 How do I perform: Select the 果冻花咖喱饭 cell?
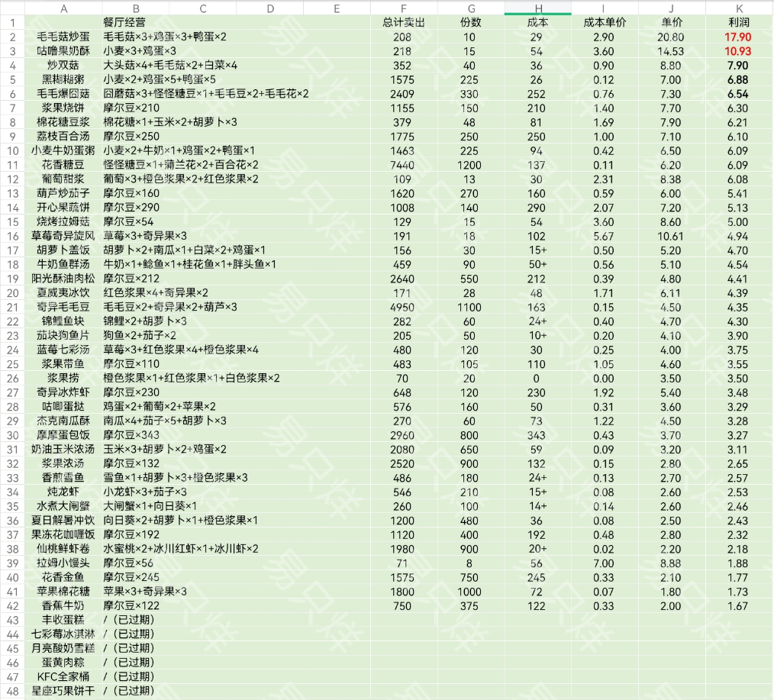point(63,535)
